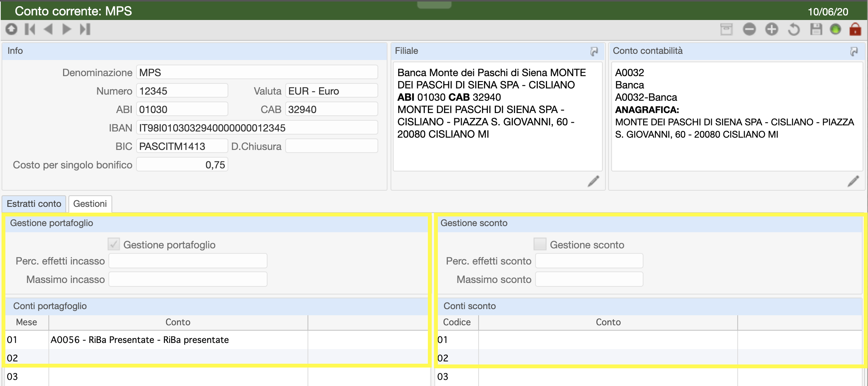
Task: Click the Codice column header
Action: click(457, 322)
